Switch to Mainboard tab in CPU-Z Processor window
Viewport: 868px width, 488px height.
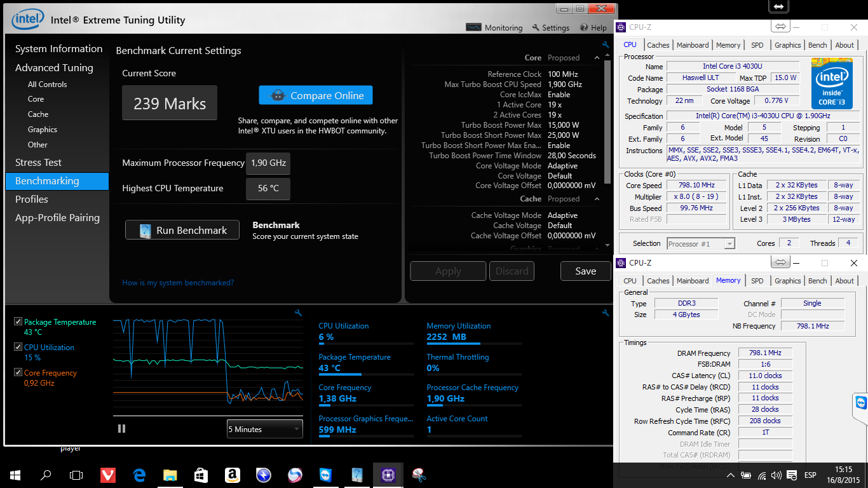pos(693,45)
